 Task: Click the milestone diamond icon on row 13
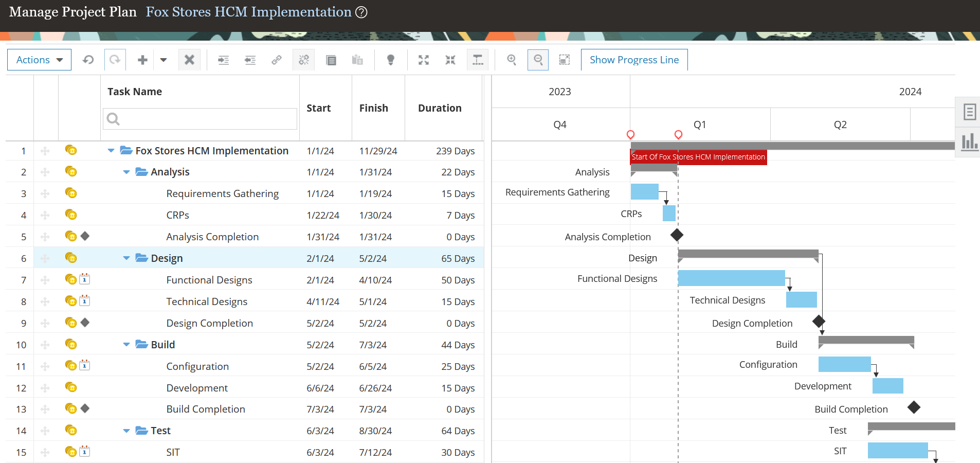click(85, 408)
